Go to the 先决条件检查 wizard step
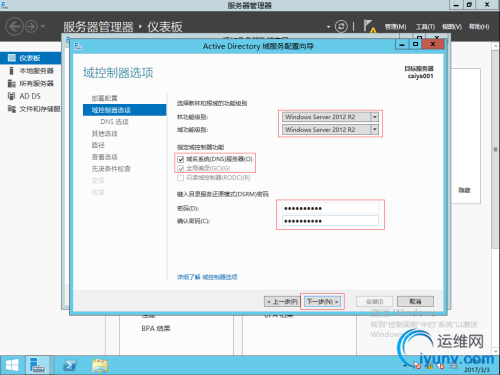Image resolution: width=500 pixels, height=375 pixels. 111,169
